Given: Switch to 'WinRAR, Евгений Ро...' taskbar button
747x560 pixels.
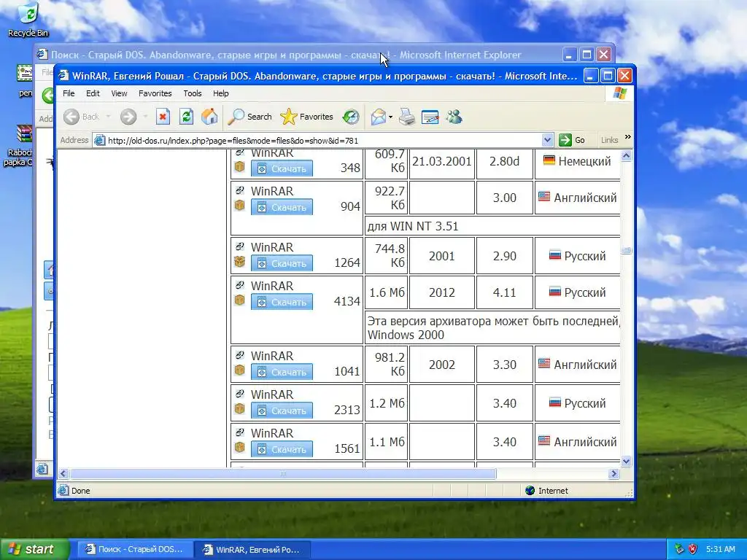Looking at the screenshot, I should (252, 549).
